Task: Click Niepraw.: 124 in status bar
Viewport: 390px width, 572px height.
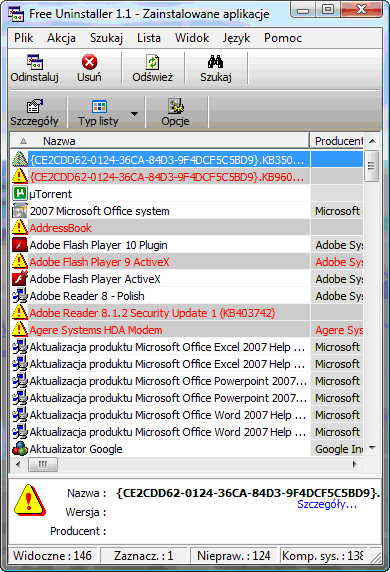Action: [x=233, y=556]
